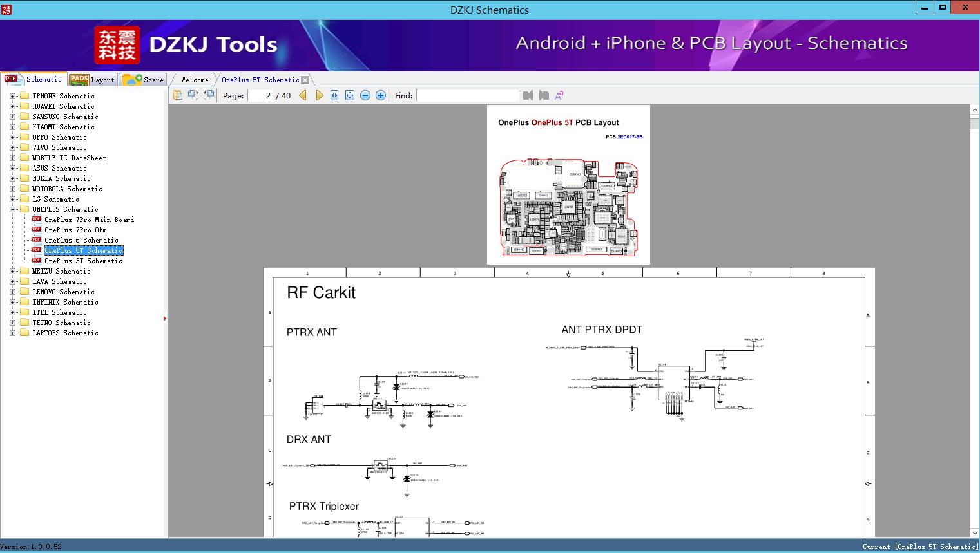This screenshot has width=980, height=553.
Task: Collapse the ONEPLUS Schematic folder
Action: (x=12, y=209)
